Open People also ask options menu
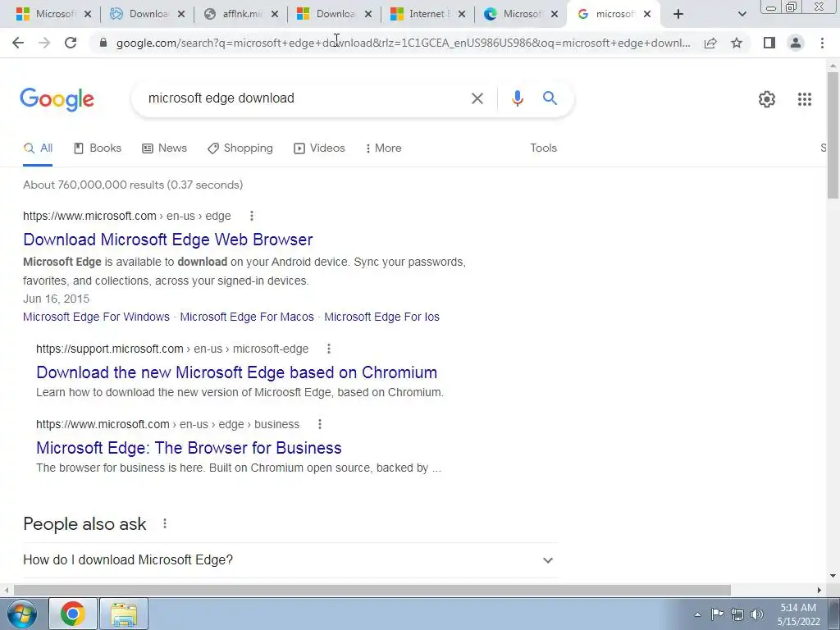 tap(164, 523)
